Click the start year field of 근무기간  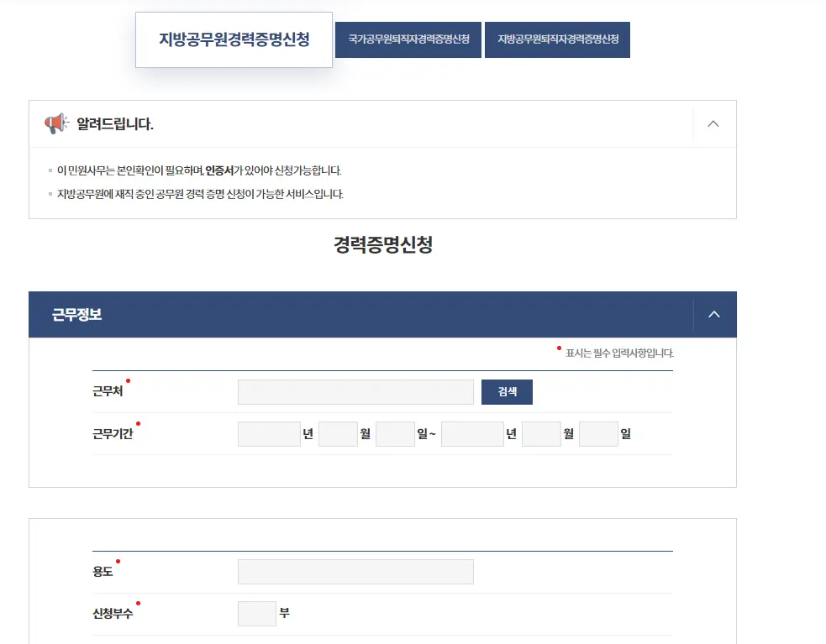[269, 433]
